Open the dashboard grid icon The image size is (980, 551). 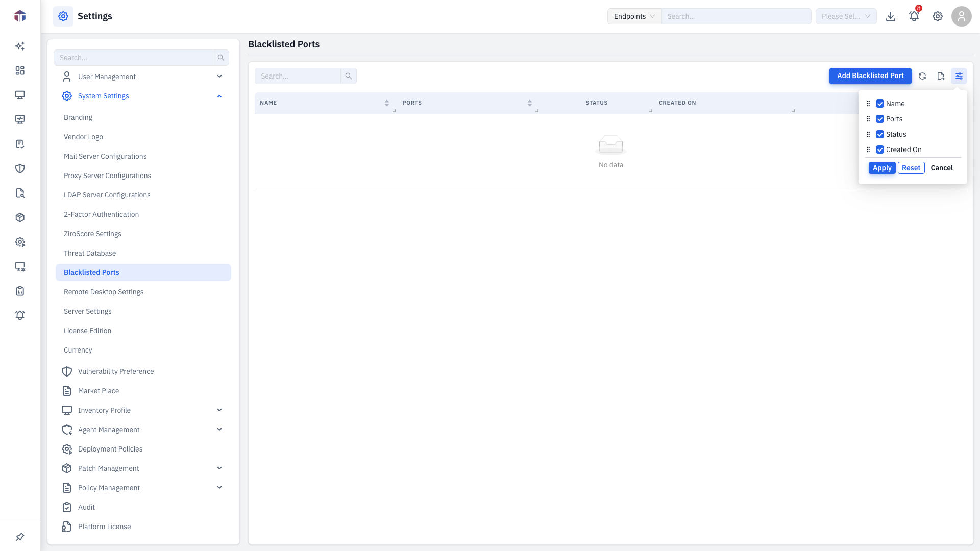click(20, 70)
